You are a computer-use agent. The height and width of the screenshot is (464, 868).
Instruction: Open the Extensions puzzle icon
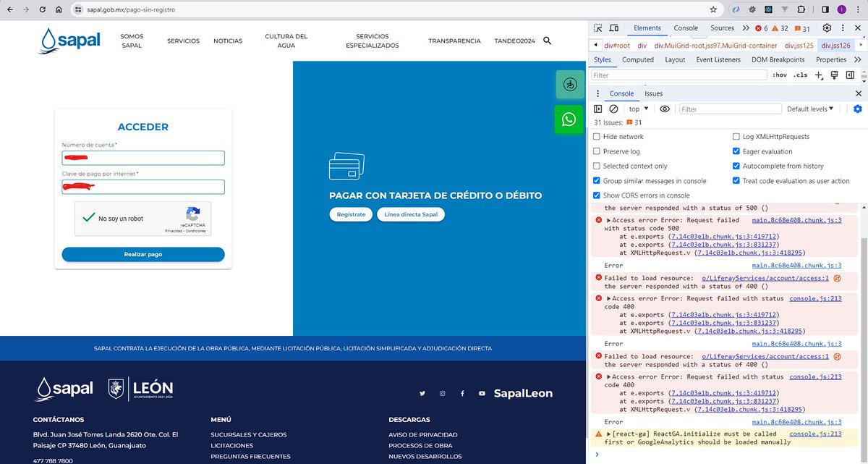(x=801, y=10)
